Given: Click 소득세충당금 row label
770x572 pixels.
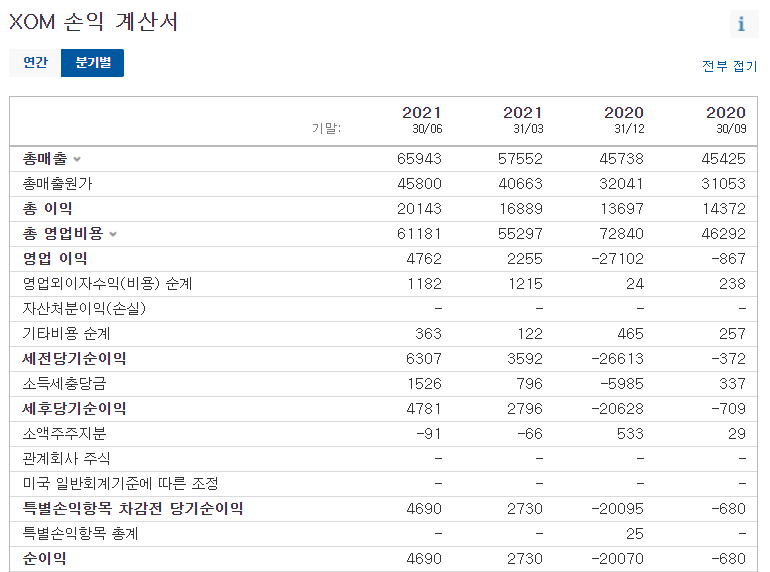Looking at the screenshot, I should [64, 383].
